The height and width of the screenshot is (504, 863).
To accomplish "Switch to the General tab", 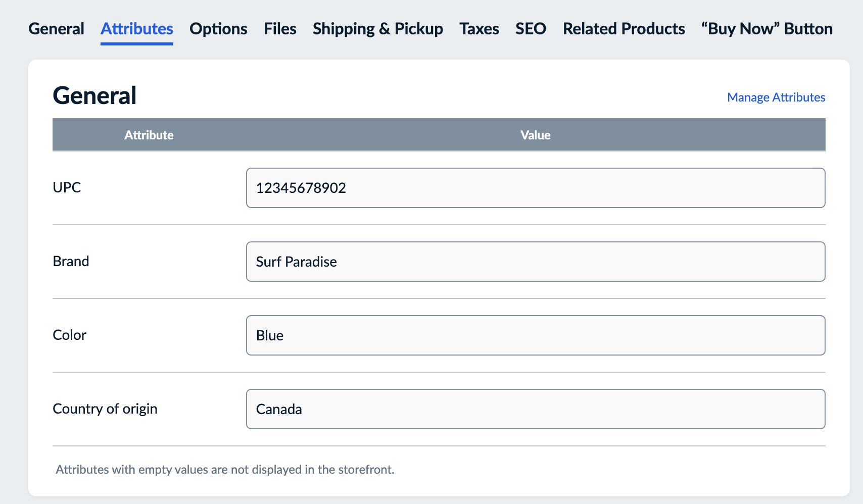I will point(56,29).
